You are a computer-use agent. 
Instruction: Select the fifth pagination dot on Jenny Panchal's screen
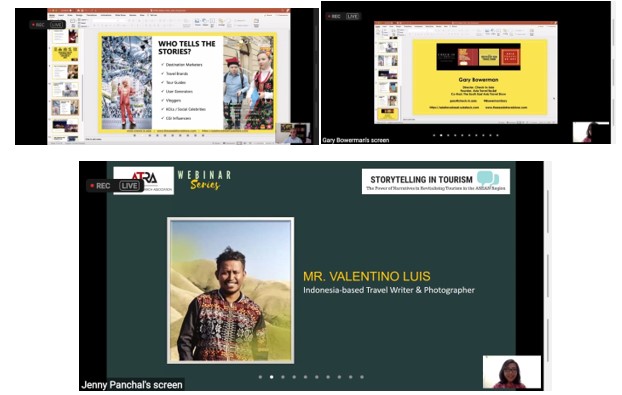point(305,377)
